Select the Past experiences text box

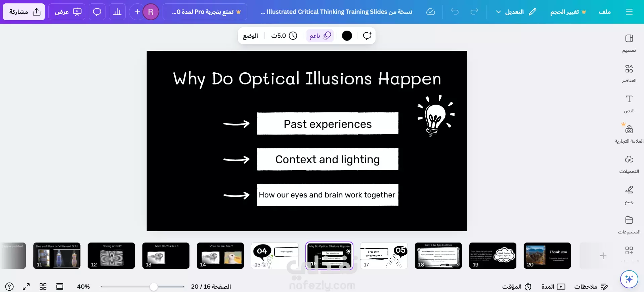click(x=328, y=124)
